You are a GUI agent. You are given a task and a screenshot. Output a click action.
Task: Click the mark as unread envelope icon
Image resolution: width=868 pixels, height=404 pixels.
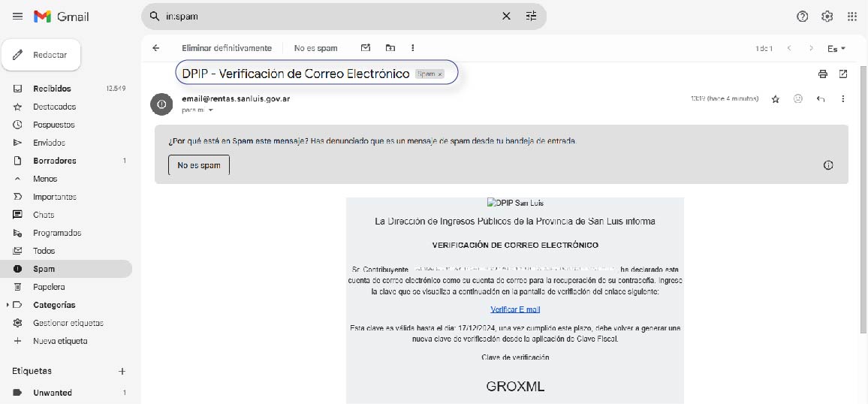(366, 48)
